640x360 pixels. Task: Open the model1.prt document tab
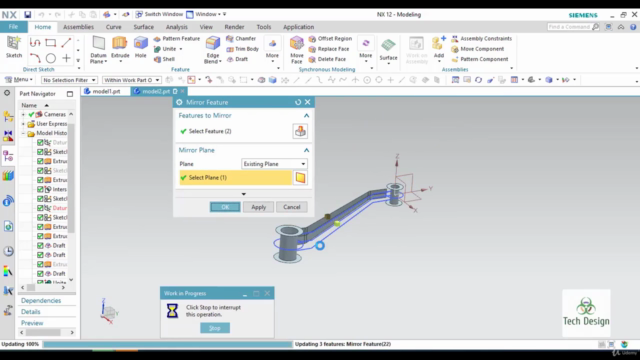[106, 91]
